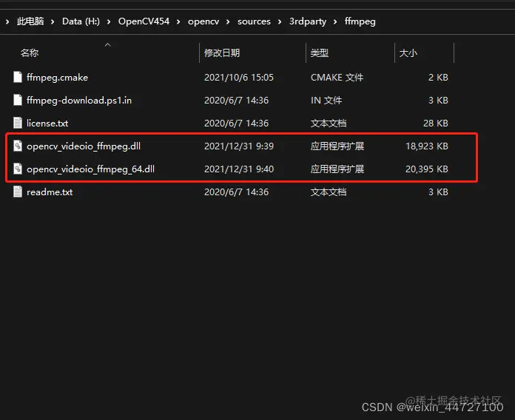This screenshot has height=420, width=515.
Task: Click type CMAKE 文件
Action: (x=337, y=78)
